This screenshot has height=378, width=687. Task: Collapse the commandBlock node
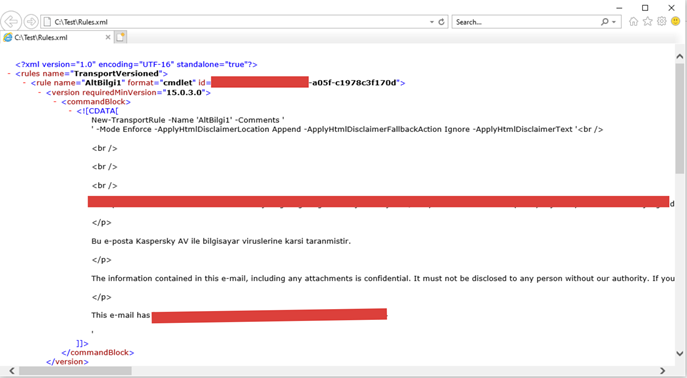click(x=55, y=102)
